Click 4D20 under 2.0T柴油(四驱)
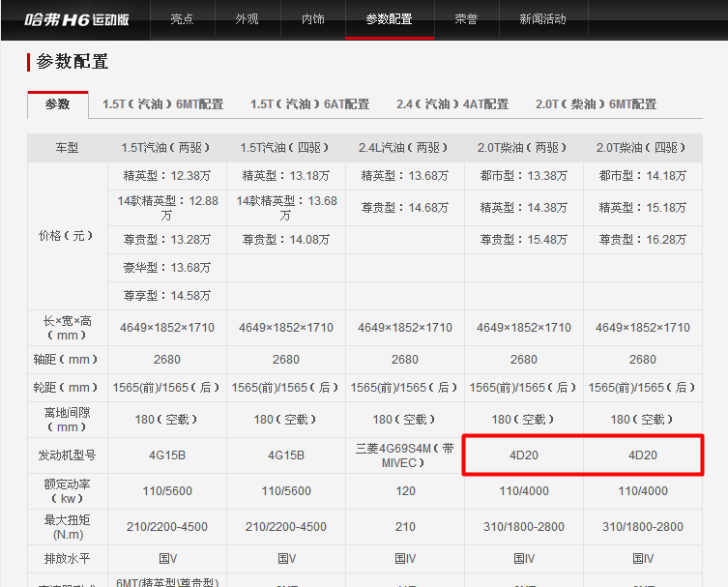 (643, 455)
